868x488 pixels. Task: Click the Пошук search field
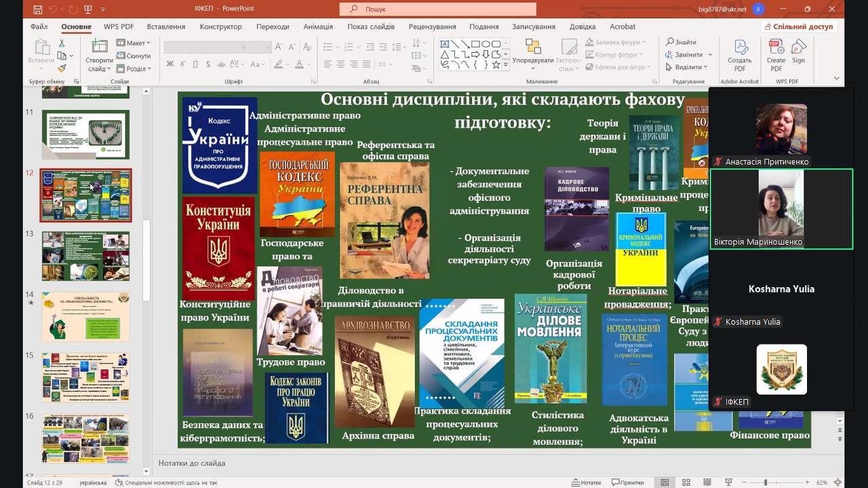(x=438, y=10)
